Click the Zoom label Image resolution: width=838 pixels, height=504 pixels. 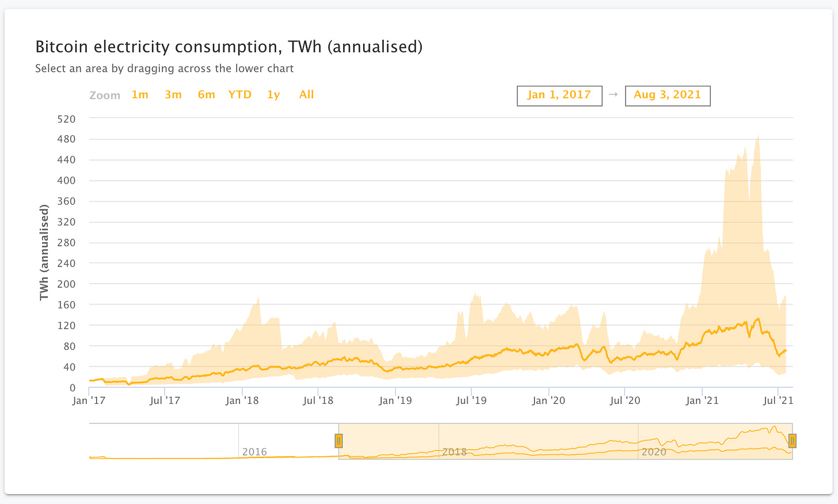(x=105, y=96)
